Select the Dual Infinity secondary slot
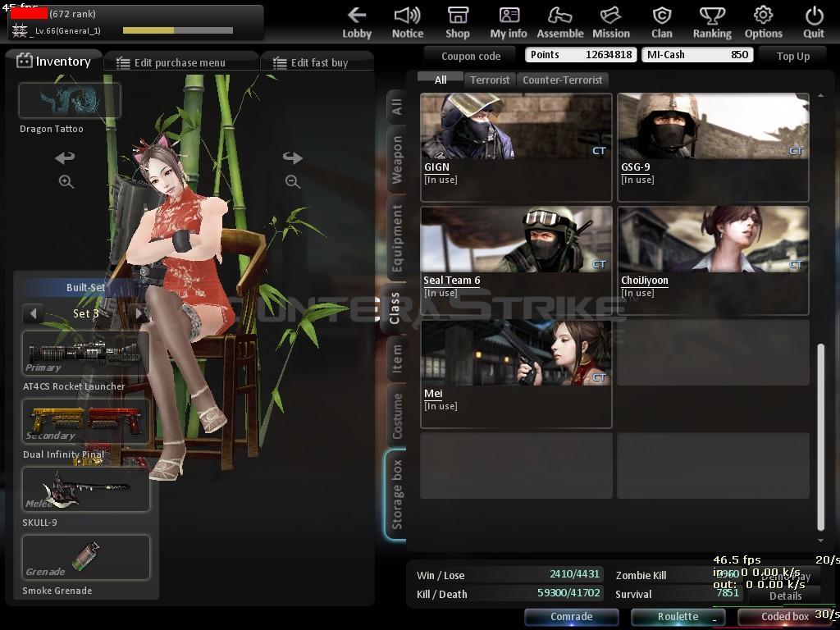Viewport: 840px width, 630px height. pos(85,421)
